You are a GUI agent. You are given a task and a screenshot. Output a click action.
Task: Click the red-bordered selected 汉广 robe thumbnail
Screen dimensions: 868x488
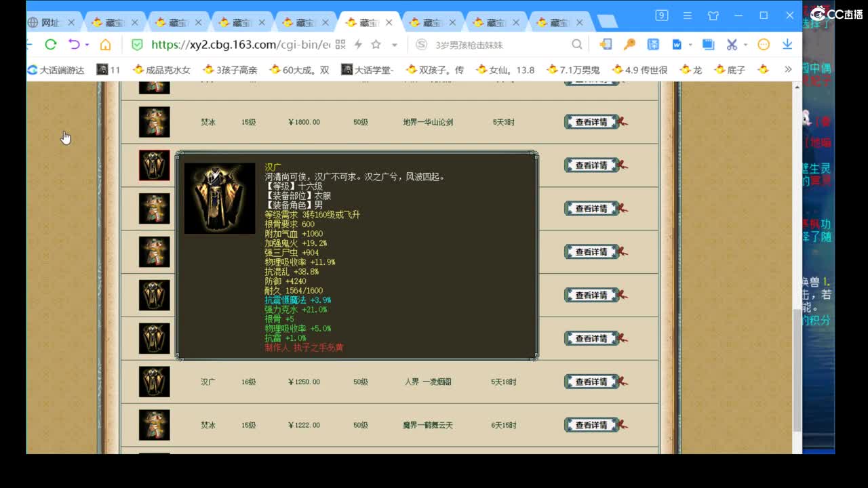[x=154, y=165]
